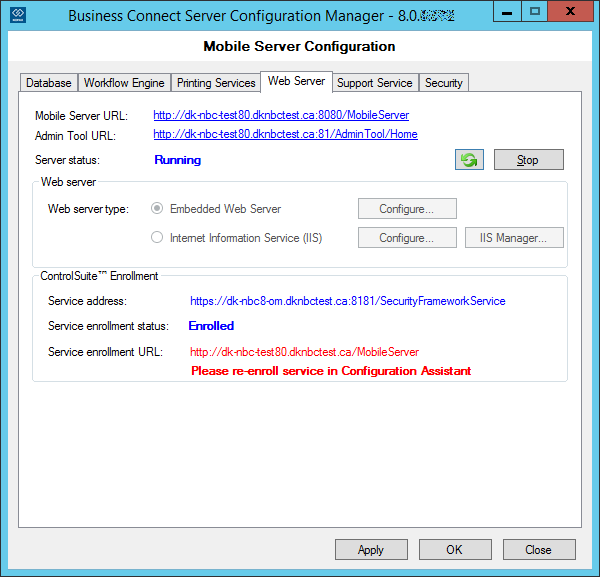The height and width of the screenshot is (577, 600).
Task: Launch IIS Manager
Action: pyautogui.click(x=514, y=238)
